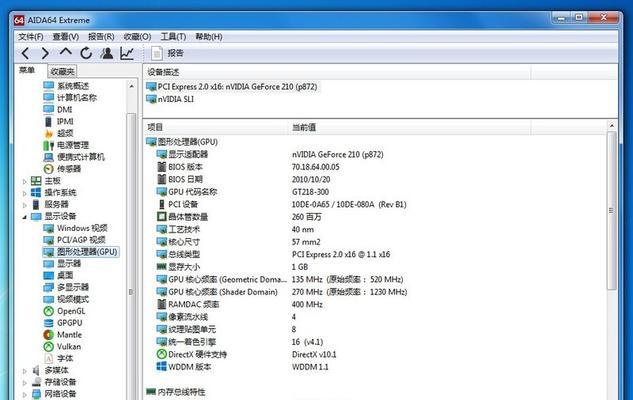633x400 pixels.
Task: Select the 显示器 tree item
Action: [x=62, y=264]
